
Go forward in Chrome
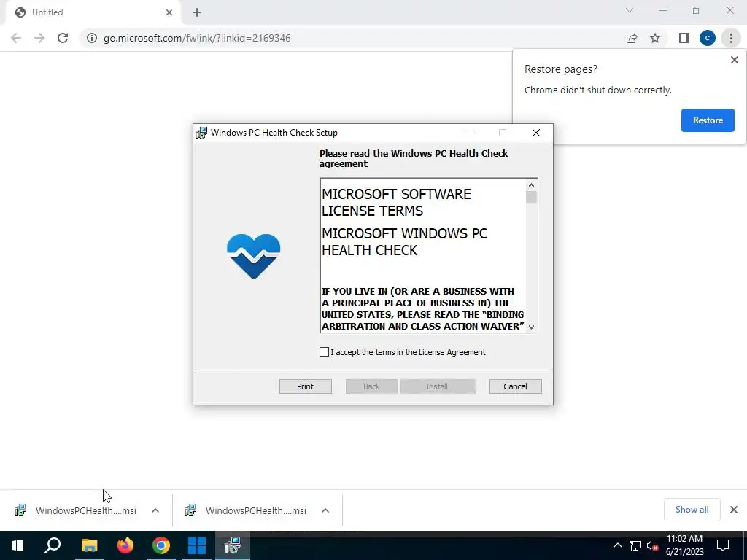(x=39, y=38)
